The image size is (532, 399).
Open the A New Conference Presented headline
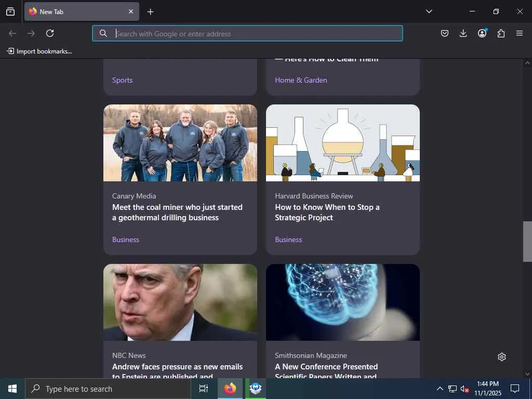point(326,370)
